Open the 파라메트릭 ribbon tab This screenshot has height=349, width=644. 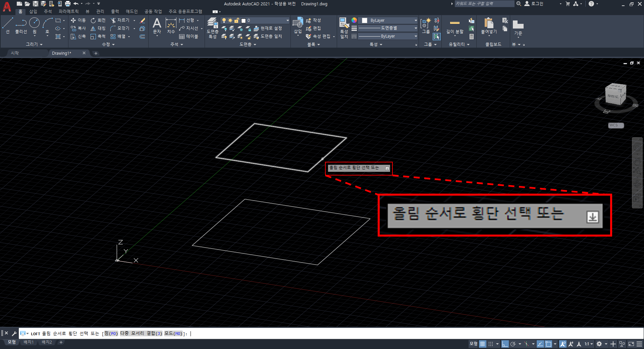tap(68, 11)
